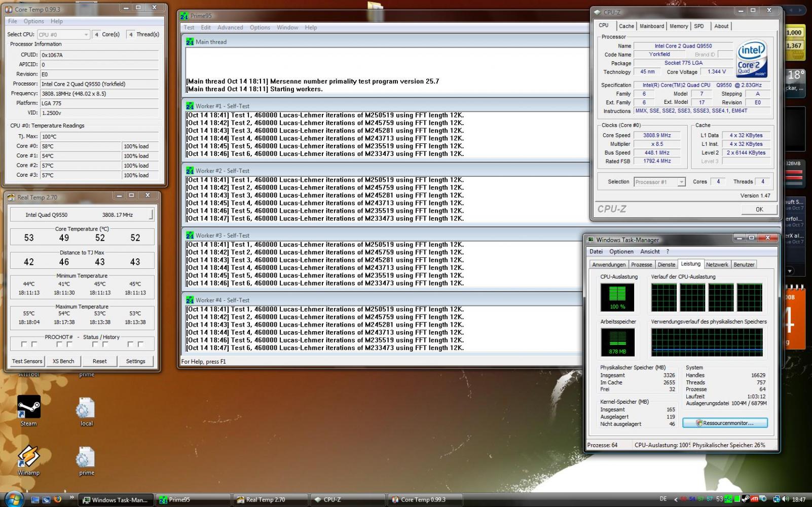
Task: Select the Prozesse tab in Task Manager
Action: (641, 264)
